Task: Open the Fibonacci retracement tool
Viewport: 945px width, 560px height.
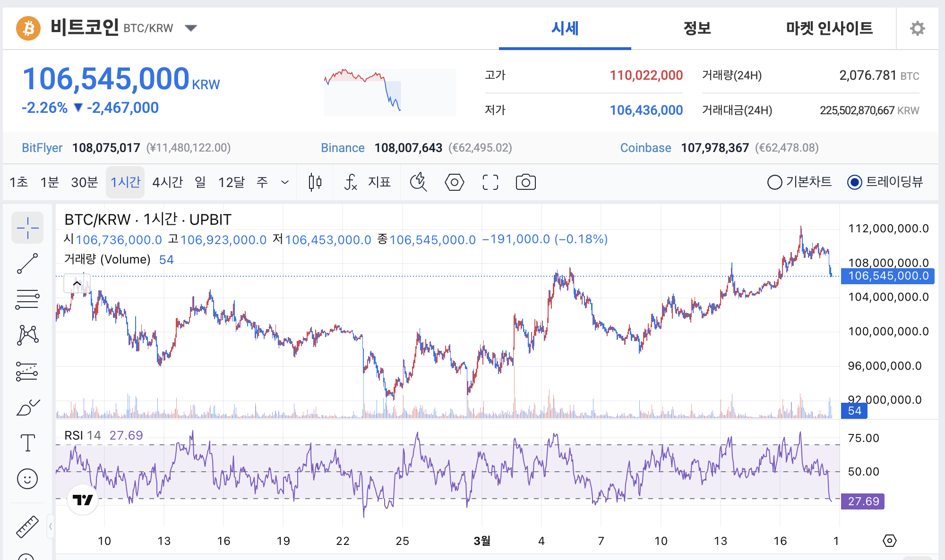Action: (27, 299)
